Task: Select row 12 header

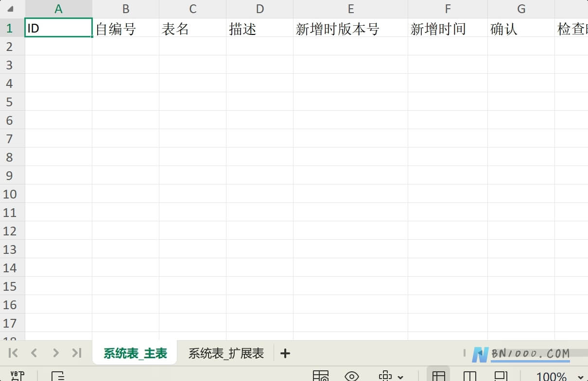Action: (x=12, y=231)
